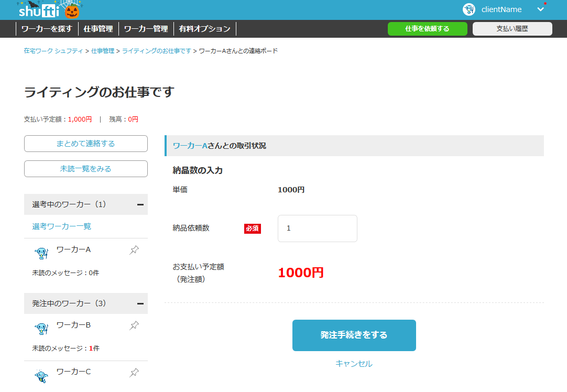Pin ワーカーA with the pushpin icon

134,250
